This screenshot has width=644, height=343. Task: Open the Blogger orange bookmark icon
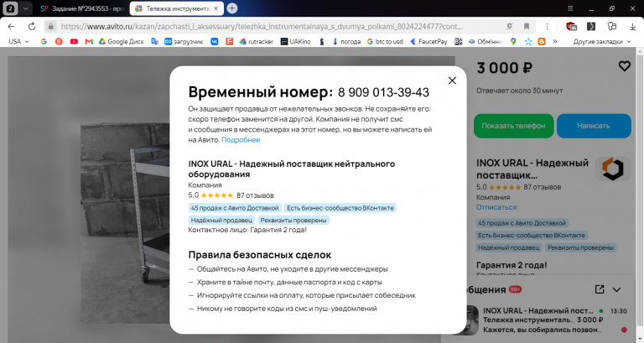pyautogui.click(x=542, y=41)
